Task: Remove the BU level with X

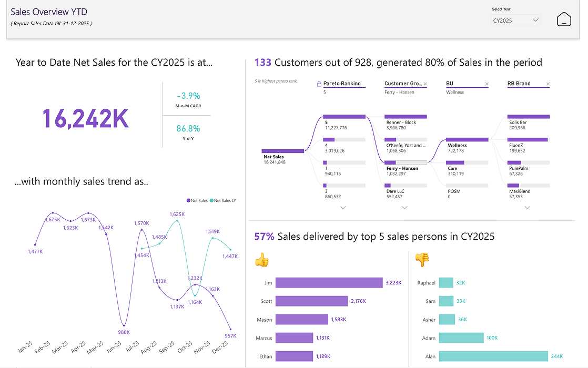Action: pos(486,84)
